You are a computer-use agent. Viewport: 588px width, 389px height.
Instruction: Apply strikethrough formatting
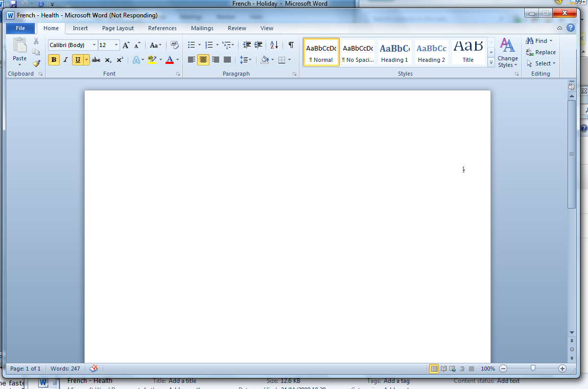[x=96, y=60]
